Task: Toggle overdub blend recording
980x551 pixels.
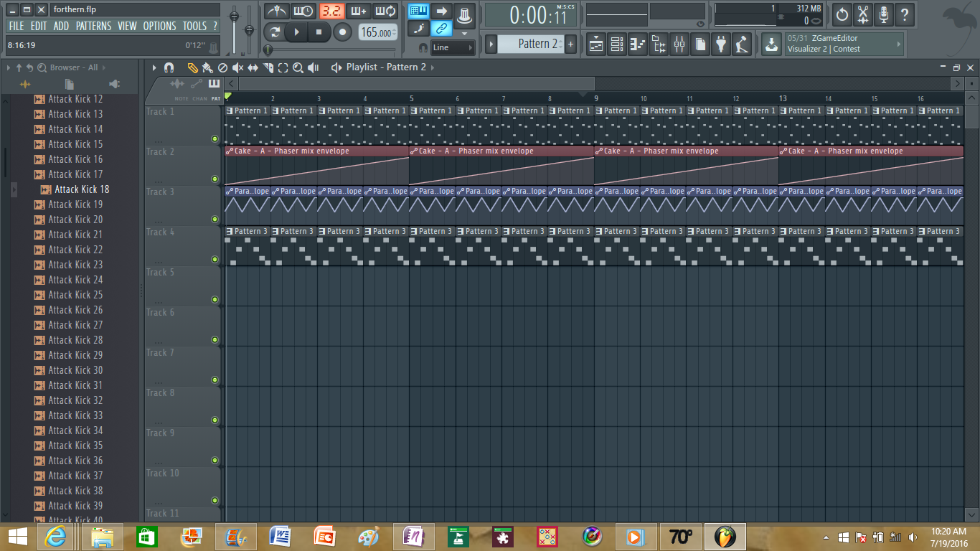Action: click(359, 11)
